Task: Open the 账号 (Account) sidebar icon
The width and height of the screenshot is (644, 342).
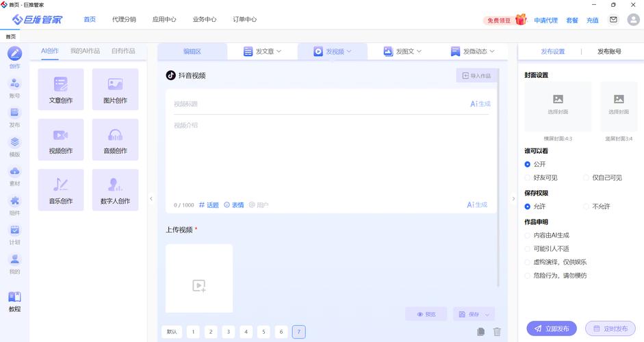Action: (15, 83)
